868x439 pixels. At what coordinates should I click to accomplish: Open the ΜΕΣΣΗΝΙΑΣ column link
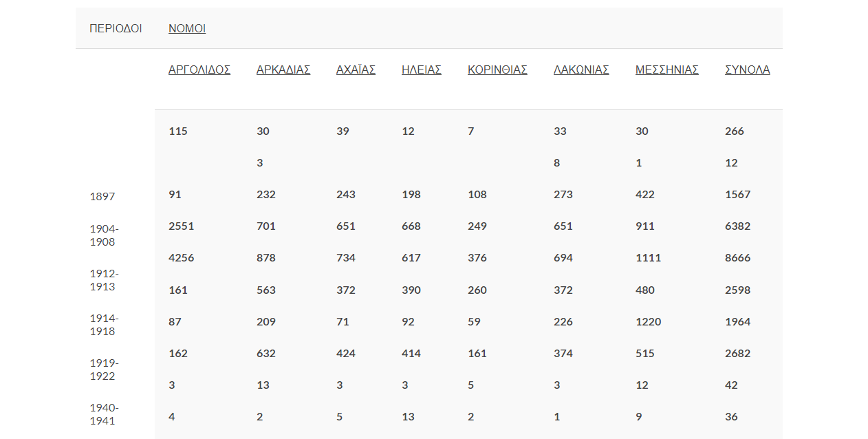coord(667,69)
